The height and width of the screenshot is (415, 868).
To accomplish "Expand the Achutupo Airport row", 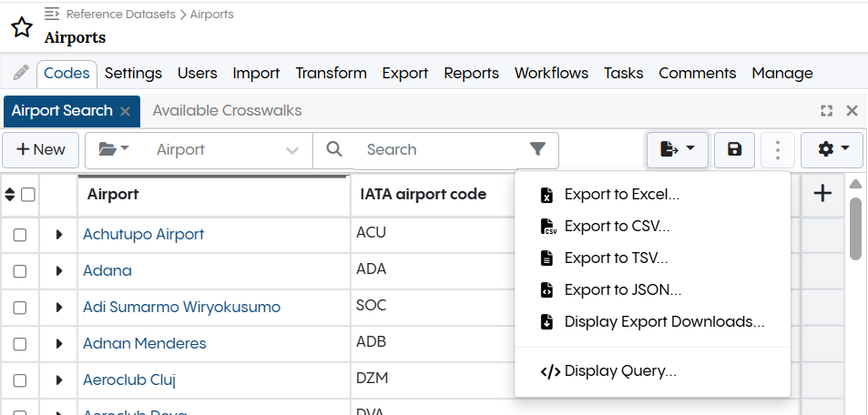I will click(x=59, y=235).
